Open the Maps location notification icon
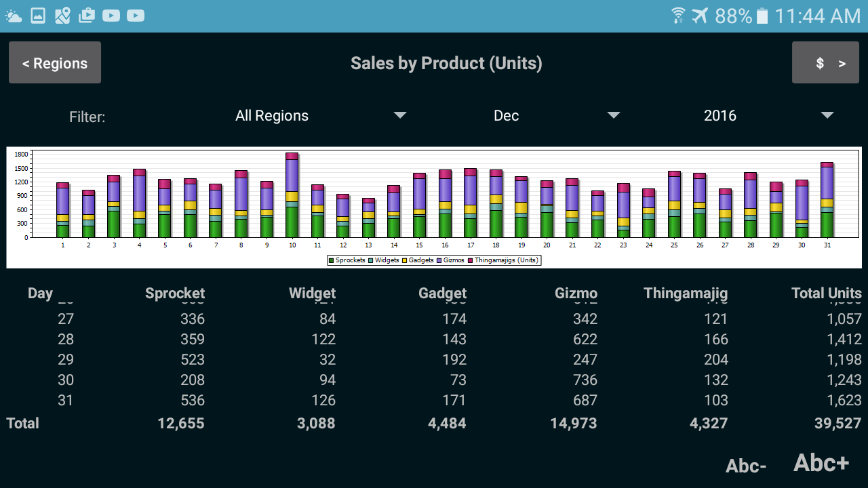 click(x=62, y=14)
